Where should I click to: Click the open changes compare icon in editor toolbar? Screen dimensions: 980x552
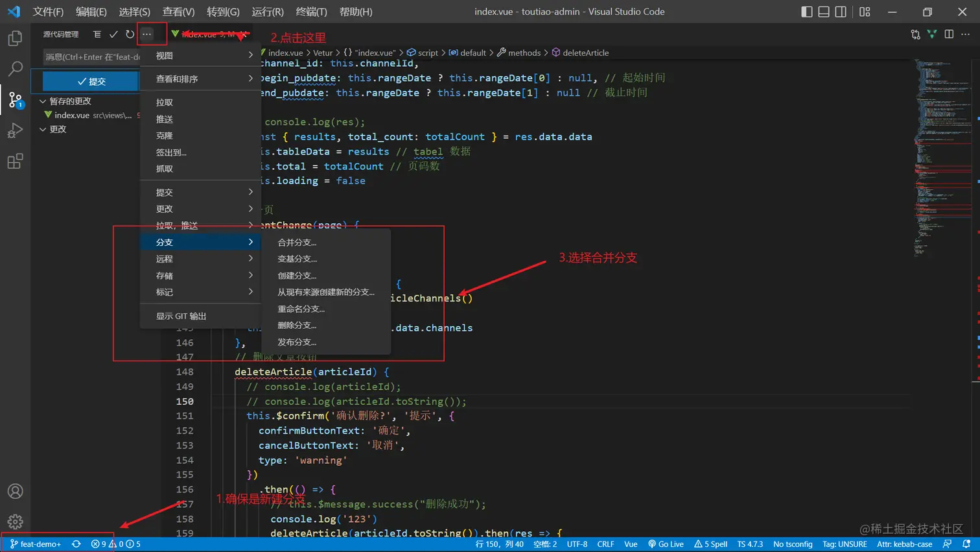pyautogui.click(x=915, y=34)
